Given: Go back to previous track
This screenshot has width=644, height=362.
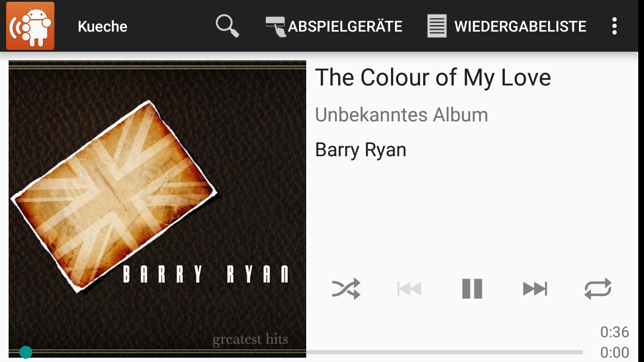Looking at the screenshot, I should point(409,289).
